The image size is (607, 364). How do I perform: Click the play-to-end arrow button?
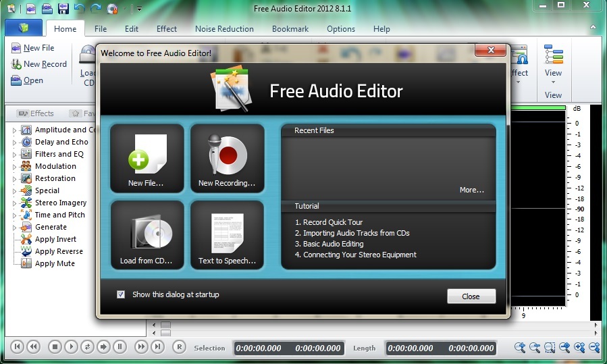point(104,346)
